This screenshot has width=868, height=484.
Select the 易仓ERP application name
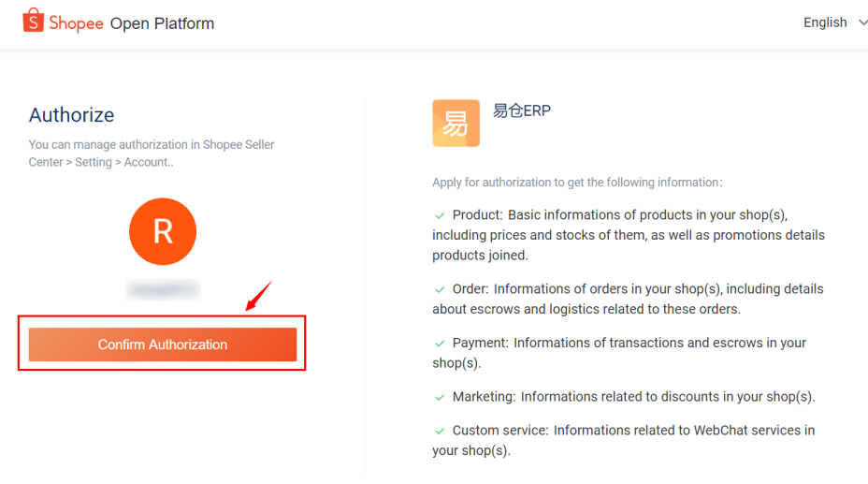[522, 110]
